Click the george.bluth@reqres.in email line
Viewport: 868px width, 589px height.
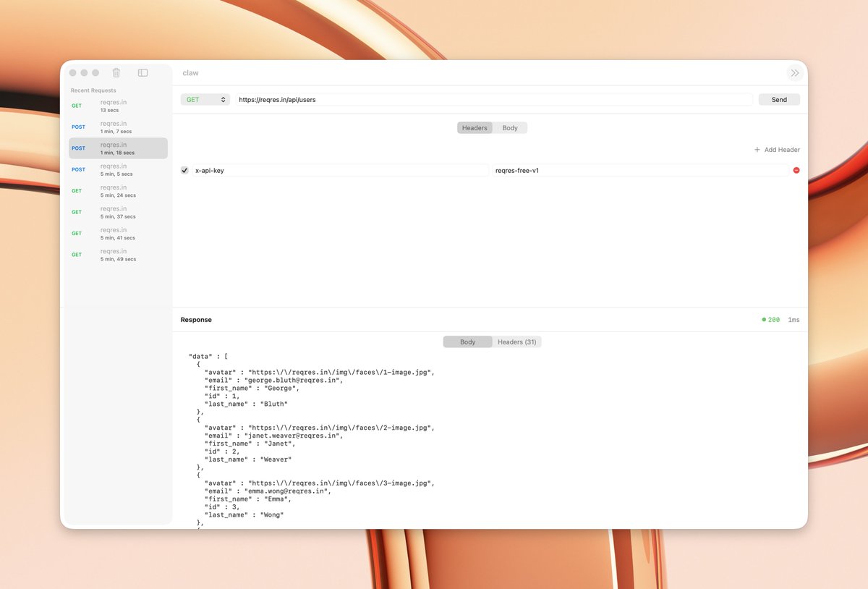(273, 380)
